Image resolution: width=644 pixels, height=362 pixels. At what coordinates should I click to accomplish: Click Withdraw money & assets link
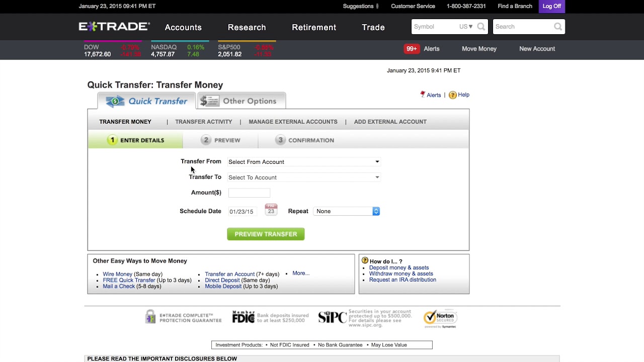[401, 274]
